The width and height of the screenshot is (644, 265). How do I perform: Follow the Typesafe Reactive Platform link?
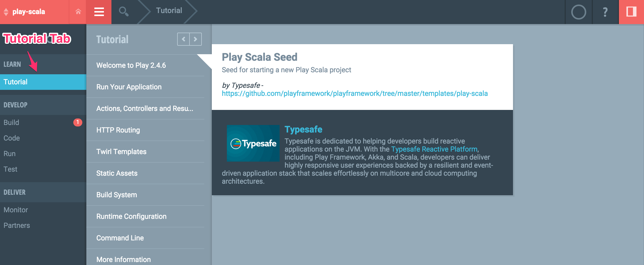click(x=434, y=149)
